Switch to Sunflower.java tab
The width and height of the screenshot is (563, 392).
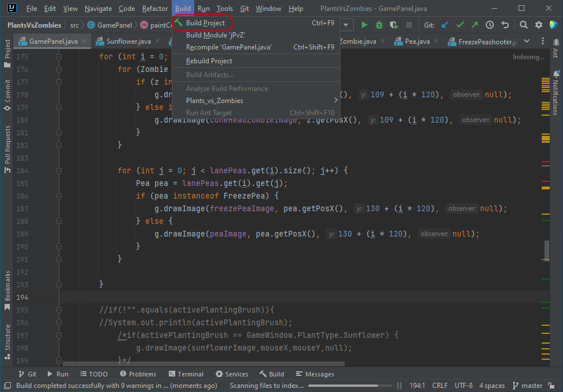pyautogui.click(x=128, y=41)
